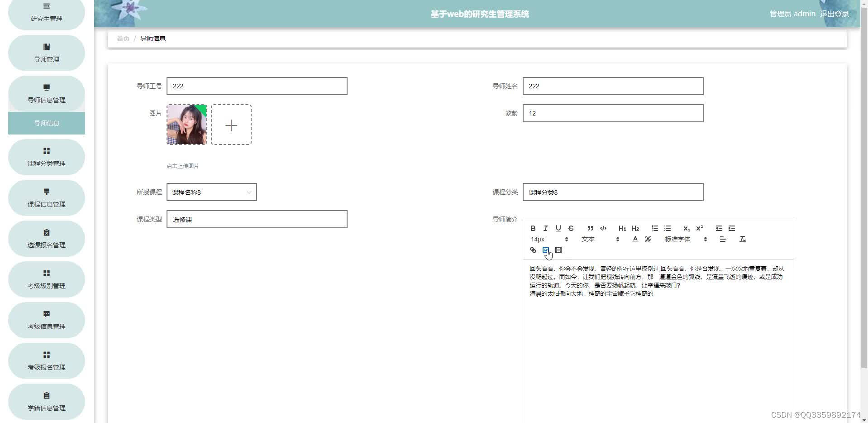Open the 文本 heading style dropdown
The image size is (868, 423).
coord(600,239)
